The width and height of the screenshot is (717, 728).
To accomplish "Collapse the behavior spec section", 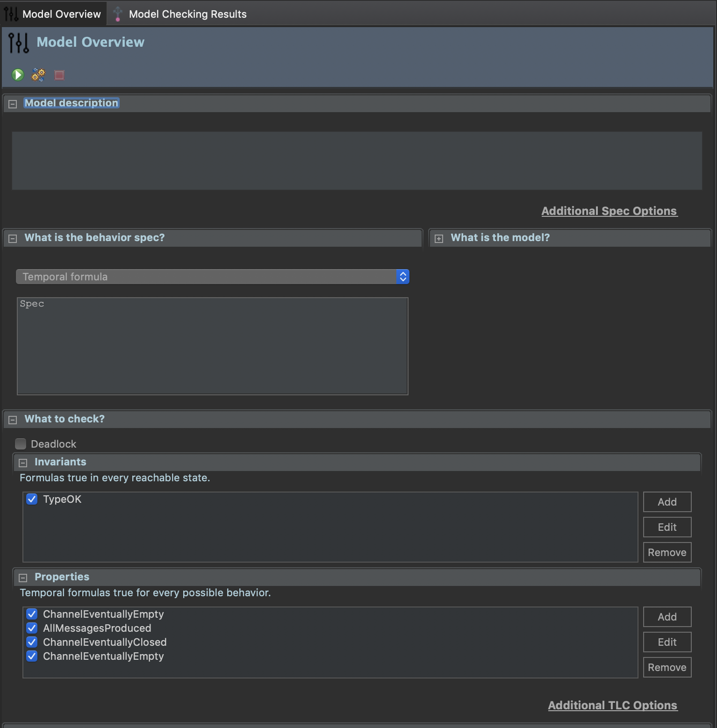I will (x=13, y=238).
